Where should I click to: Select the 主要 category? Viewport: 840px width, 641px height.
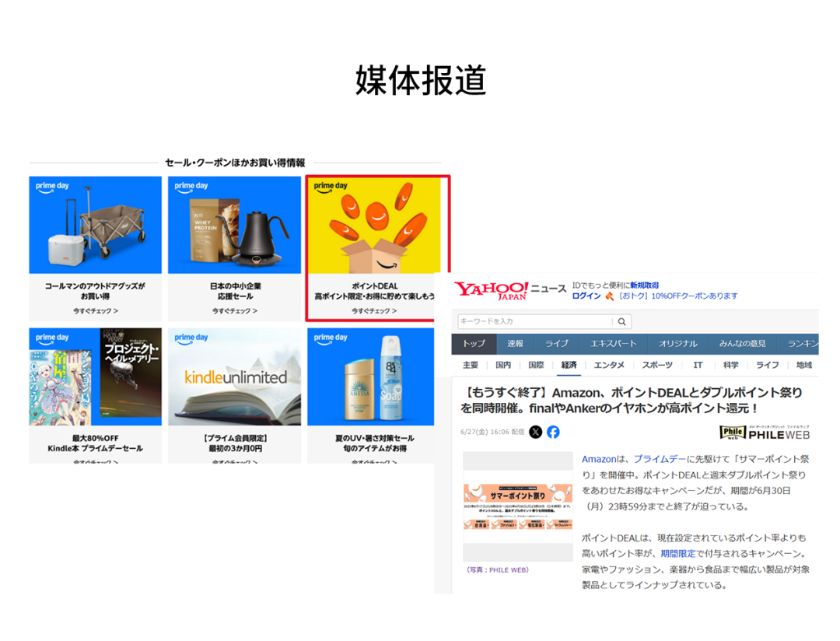click(471, 365)
